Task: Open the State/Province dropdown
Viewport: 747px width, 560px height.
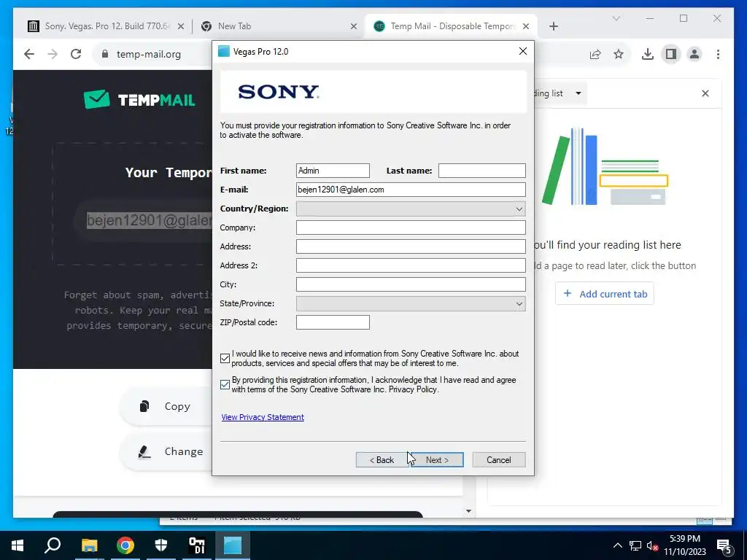Action: point(411,304)
